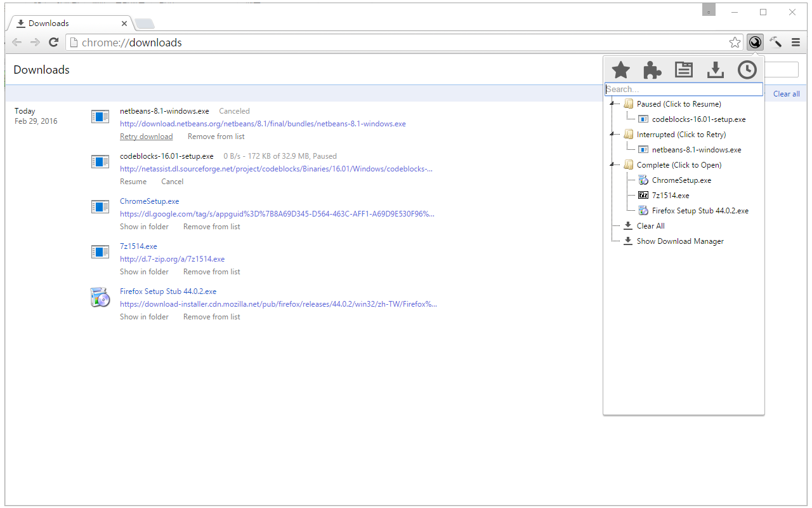Collapse the Paused group in popup tree

[x=612, y=104]
